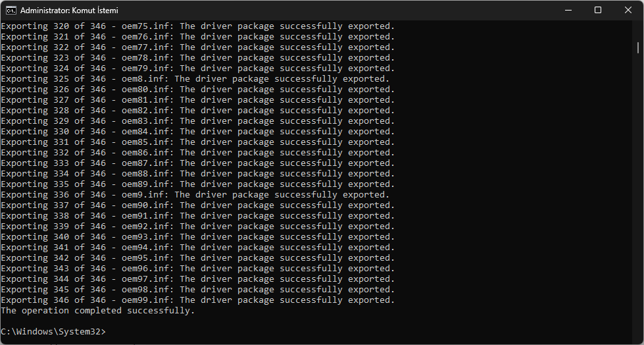Click the oem90.inf export line
This screenshot has width=644, height=345.
coord(197,205)
